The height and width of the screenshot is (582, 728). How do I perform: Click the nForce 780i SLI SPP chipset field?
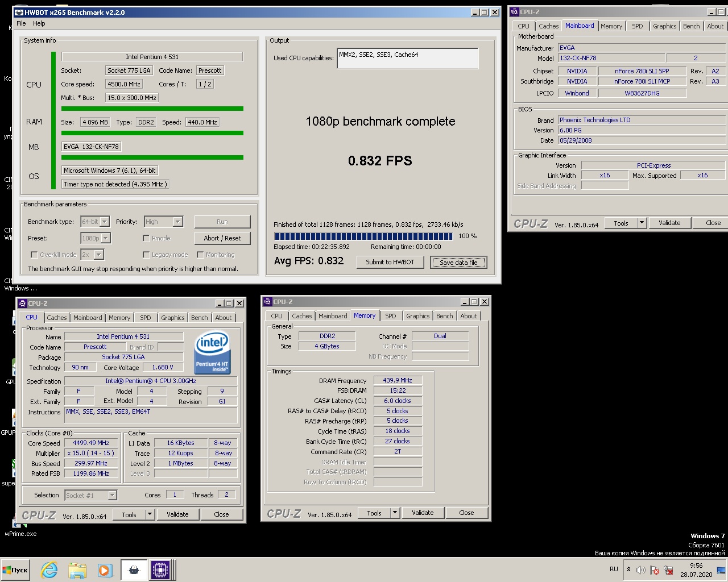tap(642, 71)
